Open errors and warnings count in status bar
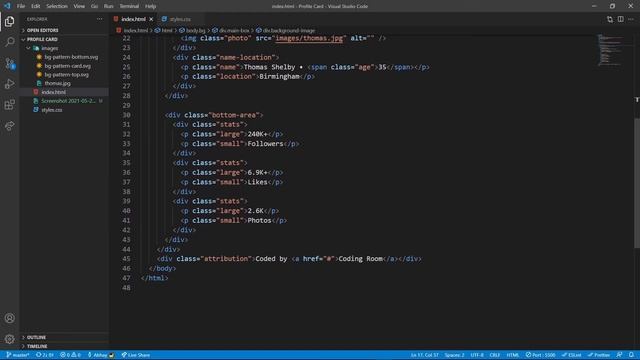640x360 pixels. coord(70,355)
